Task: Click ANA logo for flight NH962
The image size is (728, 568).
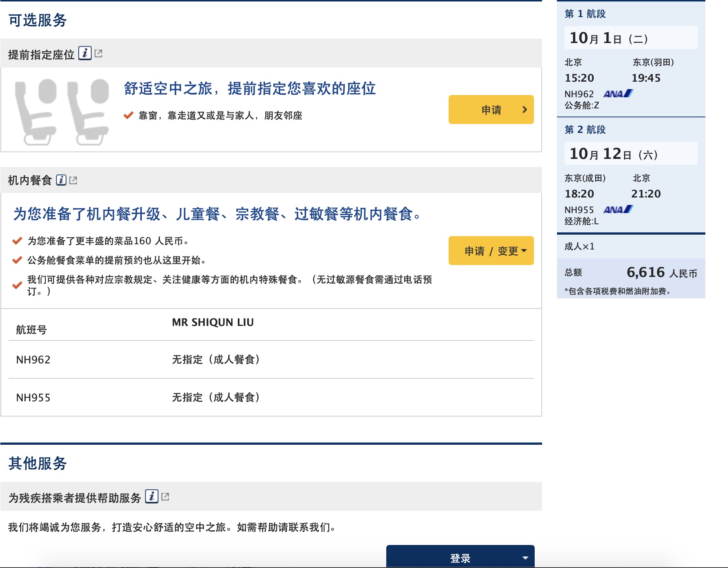Action: [618, 94]
